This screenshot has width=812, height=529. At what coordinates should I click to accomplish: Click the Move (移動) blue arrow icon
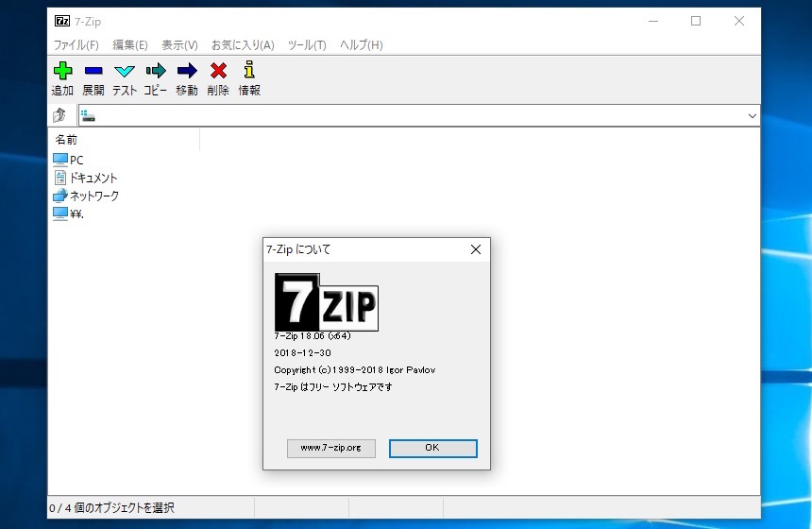click(187, 71)
